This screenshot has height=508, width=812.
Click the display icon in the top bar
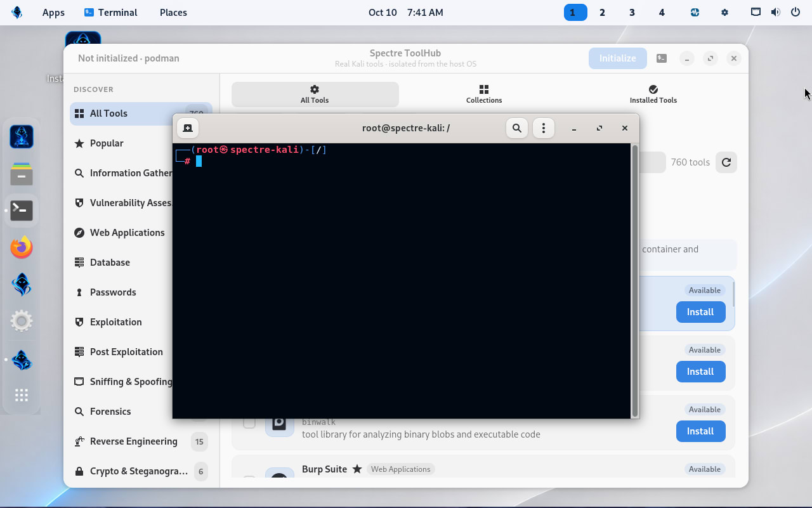point(756,12)
